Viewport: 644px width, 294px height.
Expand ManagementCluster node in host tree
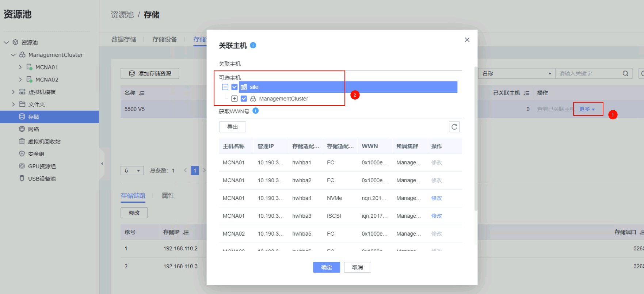[x=235, y=99]
